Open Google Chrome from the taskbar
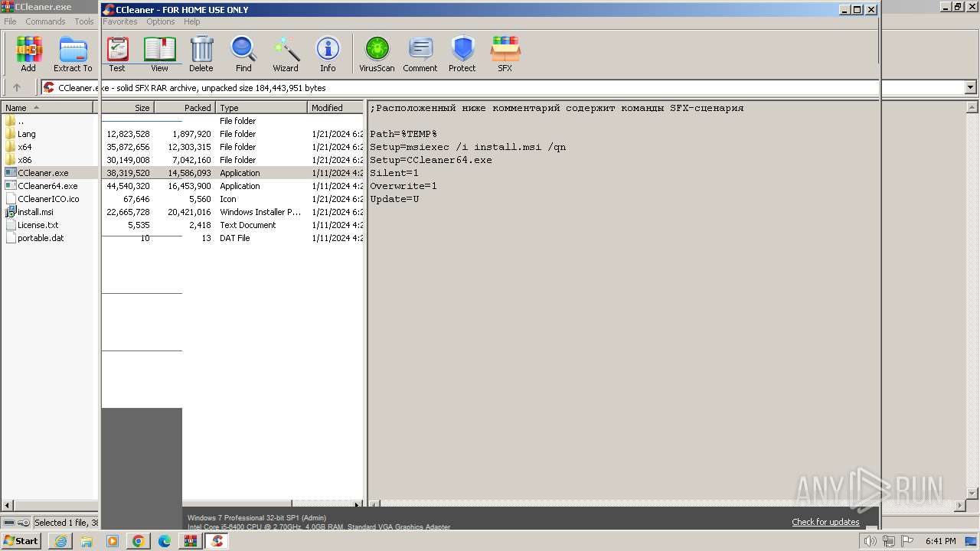The width and height of the screenshot is (980, 551). [139, 541]
